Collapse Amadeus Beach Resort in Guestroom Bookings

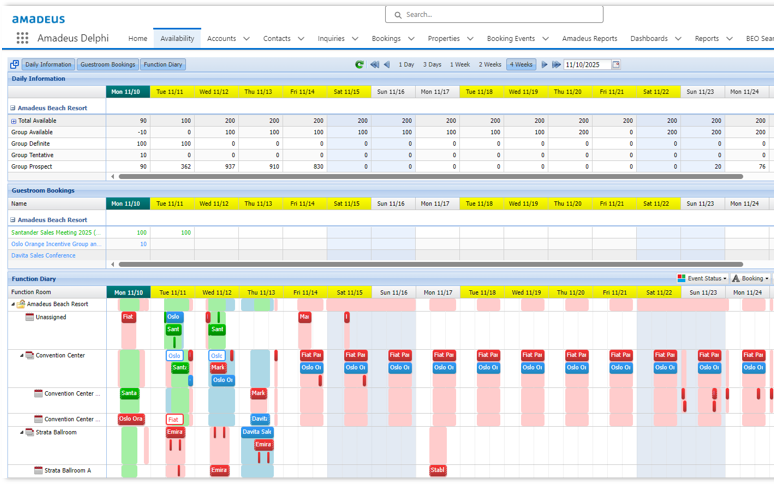[13, 220]
